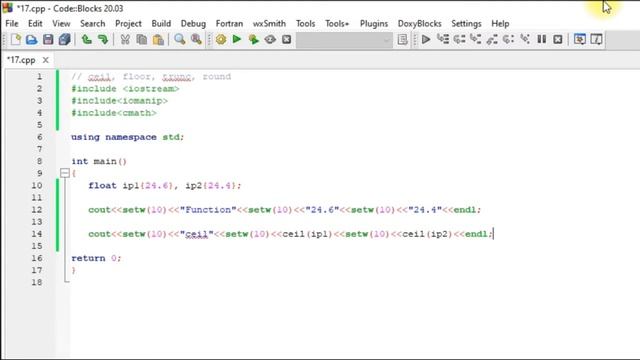Screen dimensions: 640x360
Task: Open the Replace tool icon
Action: pos(196,40)
